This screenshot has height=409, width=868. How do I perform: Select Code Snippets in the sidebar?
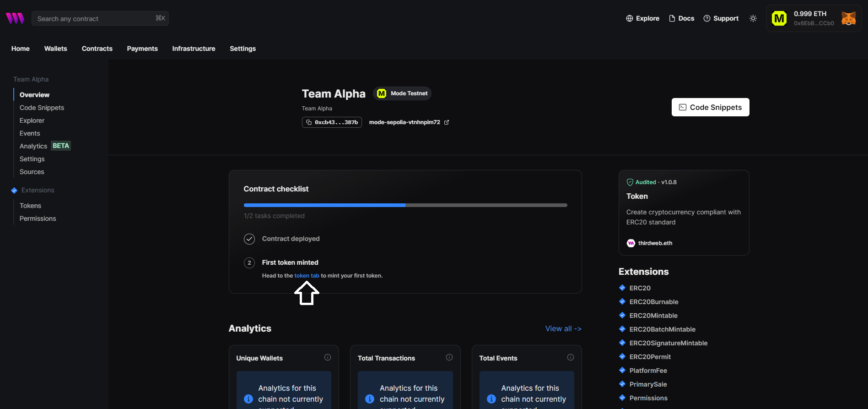(x=42, y=108)
